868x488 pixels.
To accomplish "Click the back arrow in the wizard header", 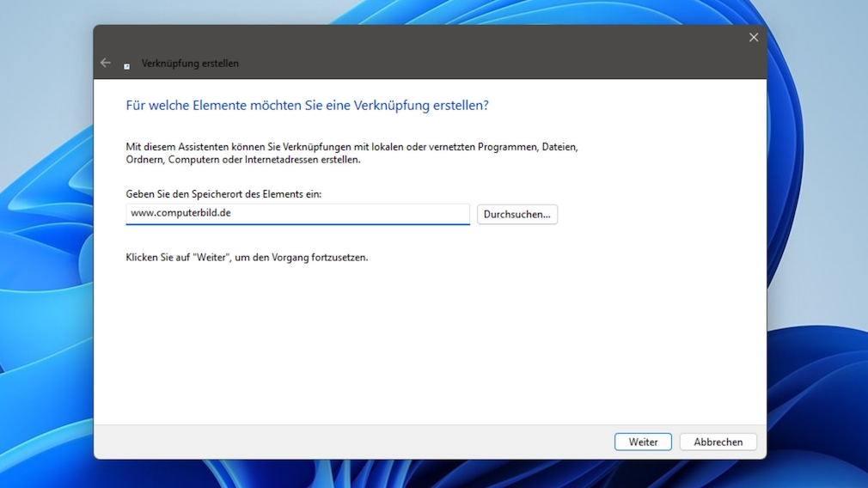I will coord(106,63).
